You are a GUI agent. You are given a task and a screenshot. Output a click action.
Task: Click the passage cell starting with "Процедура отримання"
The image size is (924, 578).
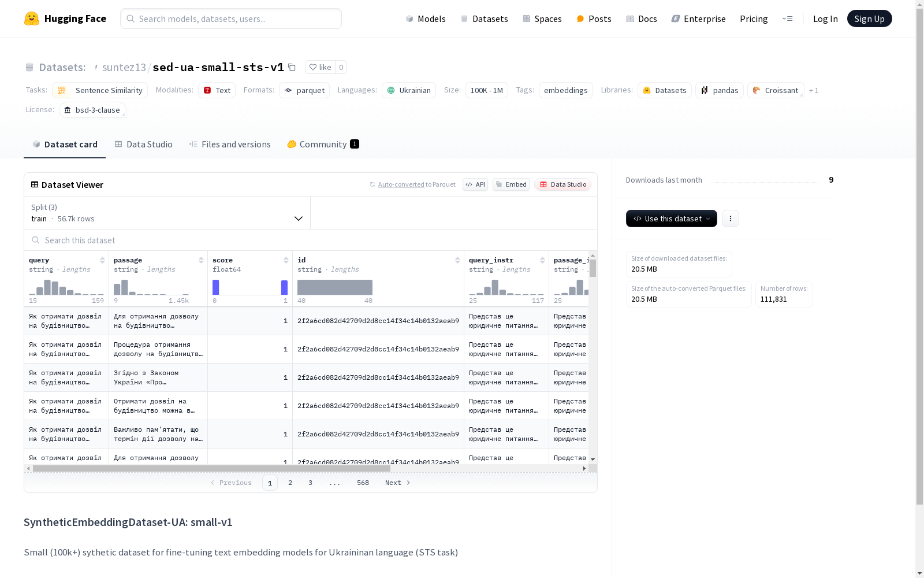pyautogui.click(x=158, y=349)
